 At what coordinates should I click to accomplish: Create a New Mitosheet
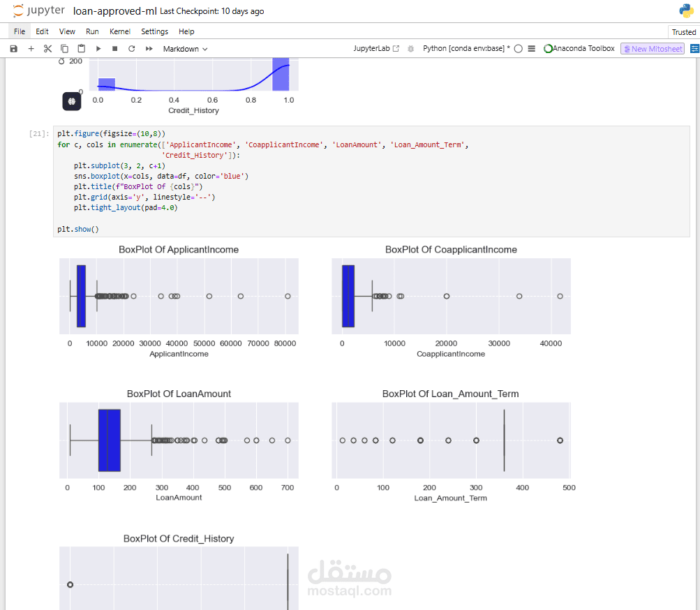(x=653, y=49)
